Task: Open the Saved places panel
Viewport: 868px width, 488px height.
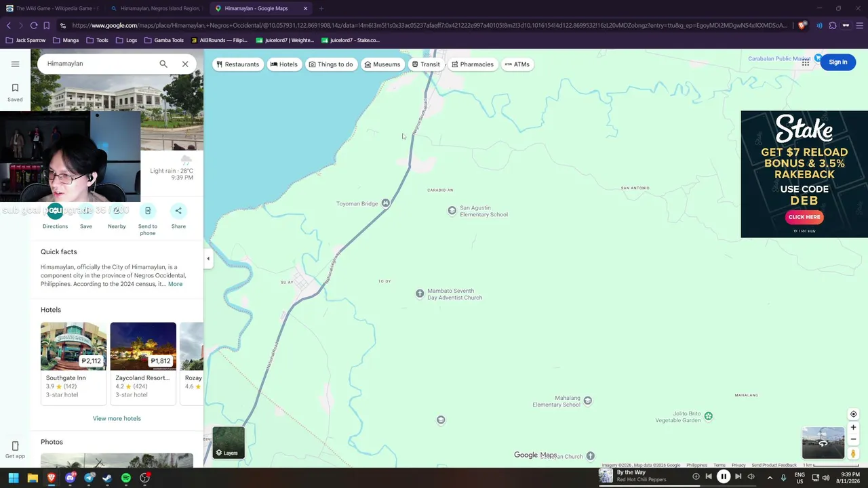Action: coord(15,93)
